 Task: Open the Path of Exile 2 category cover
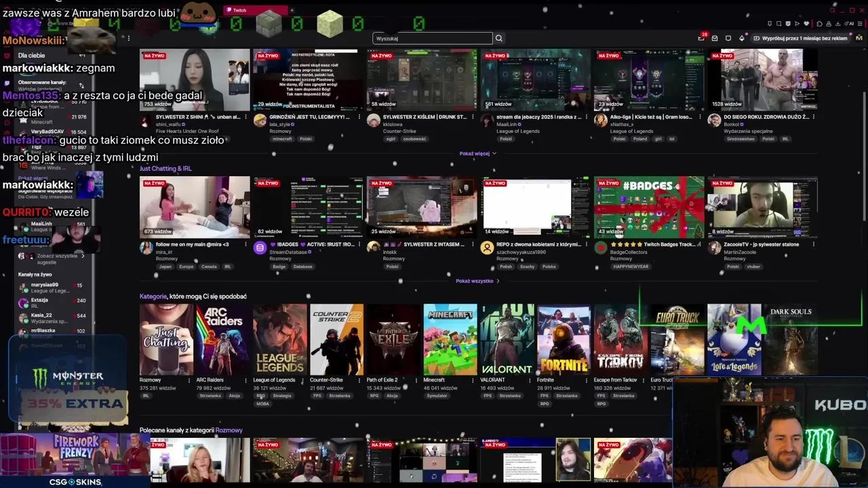point(393,340)
